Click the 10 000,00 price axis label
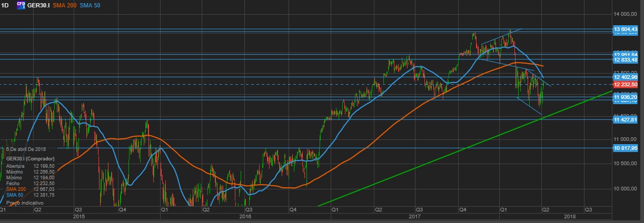 coord(626,188)
